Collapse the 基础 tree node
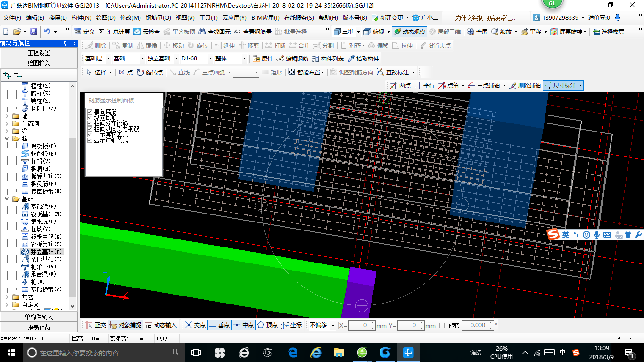Image resolution: width=644 pixels, height=362 pixels. coord(7,199)
